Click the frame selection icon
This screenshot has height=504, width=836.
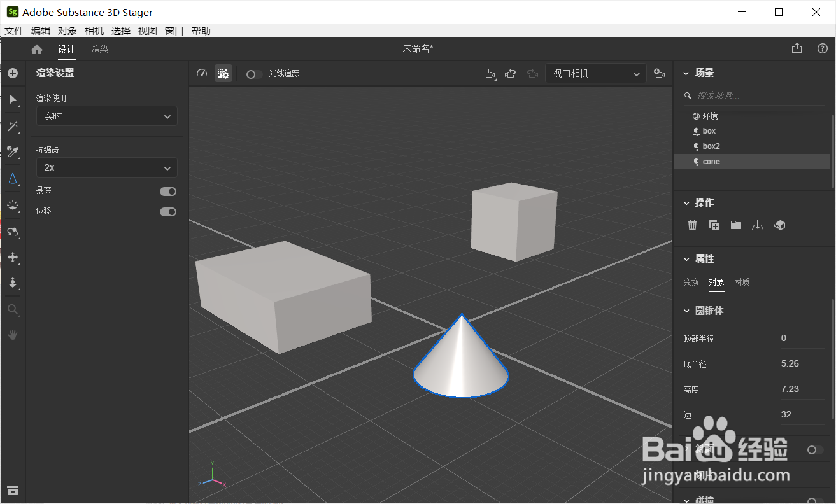(x=490, y=74)
